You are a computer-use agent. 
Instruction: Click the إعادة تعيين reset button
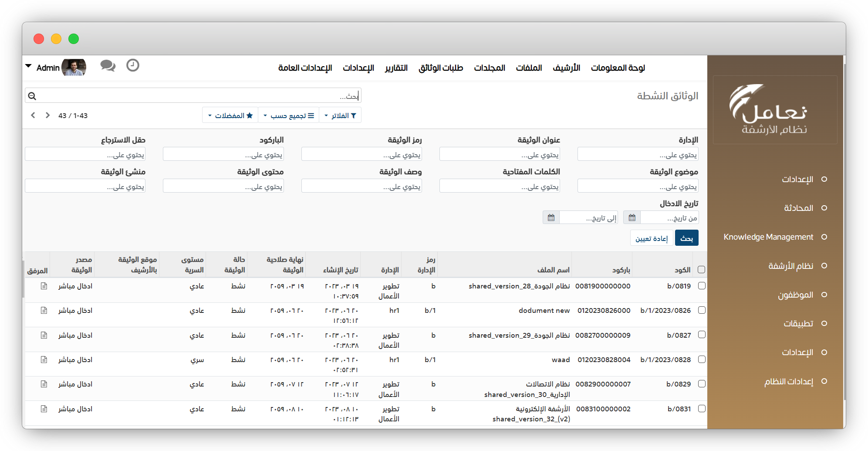click(651, 238)
